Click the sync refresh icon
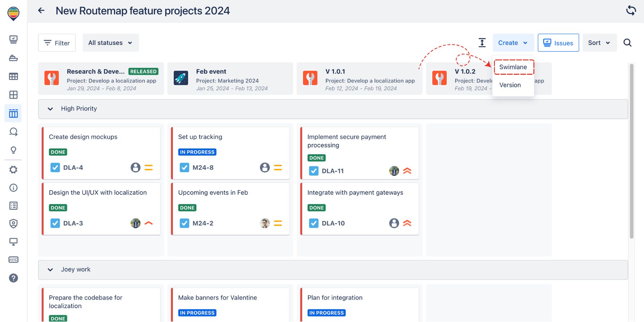Viewport: 644px width, 322px height. click(x=631, y=10)
